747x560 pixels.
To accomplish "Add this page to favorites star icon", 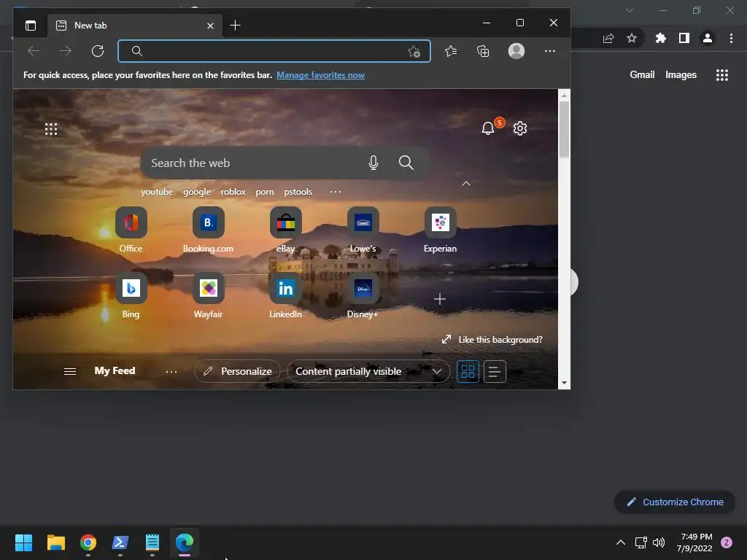I will point(414,52).
